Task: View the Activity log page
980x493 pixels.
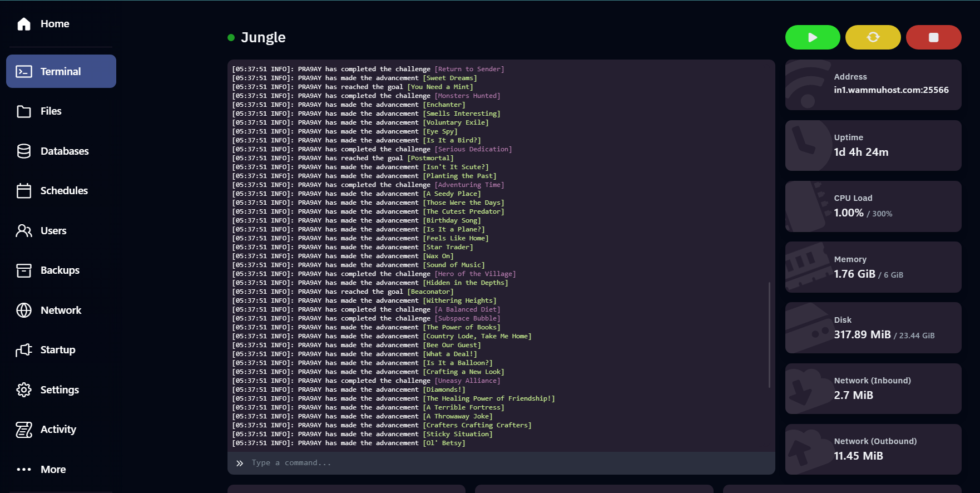Action: pos(58,430)
